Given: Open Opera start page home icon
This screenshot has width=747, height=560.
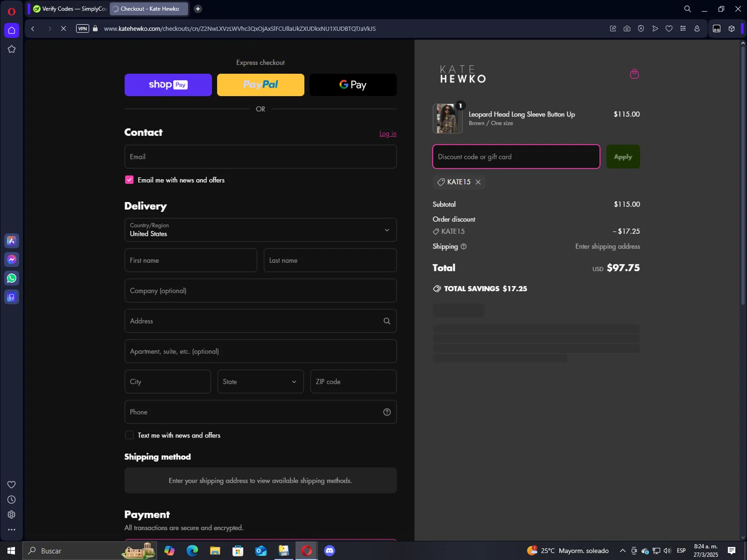Looking at the screenshot, I should coord(11,30).
